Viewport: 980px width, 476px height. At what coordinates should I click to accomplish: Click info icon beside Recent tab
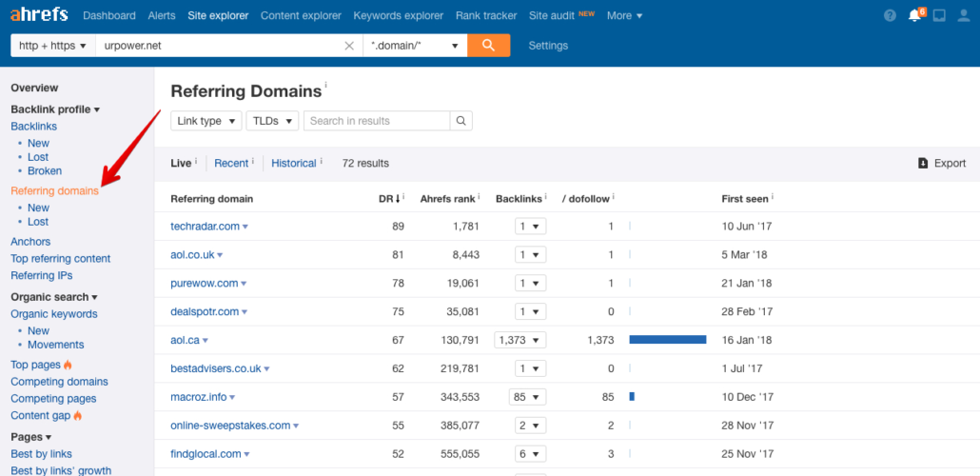252,161
